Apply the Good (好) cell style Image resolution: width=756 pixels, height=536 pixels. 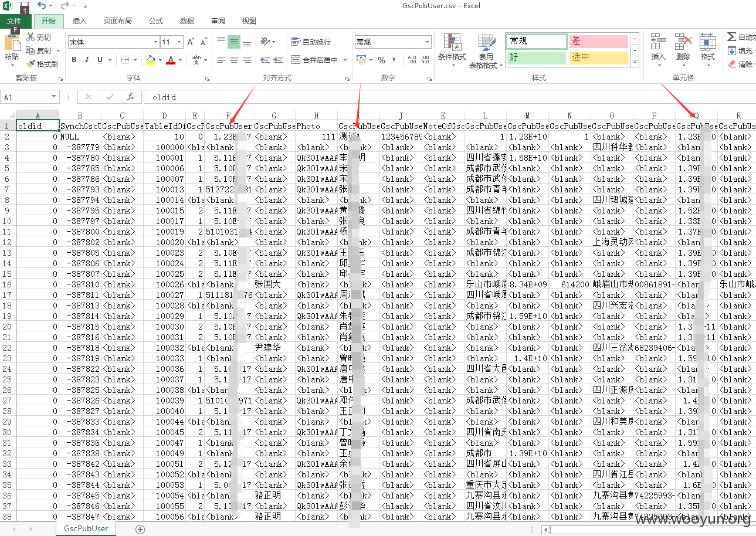click(x=537, y=57)
